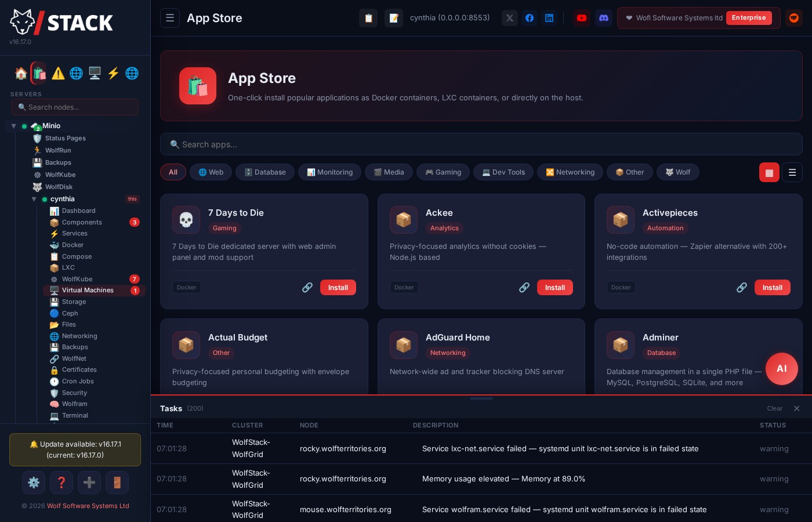Image resolution: width=812 pixels, height=522 pixels.
Task: Click the update available v16.17.1 notice
Action: tap(75, 449)
